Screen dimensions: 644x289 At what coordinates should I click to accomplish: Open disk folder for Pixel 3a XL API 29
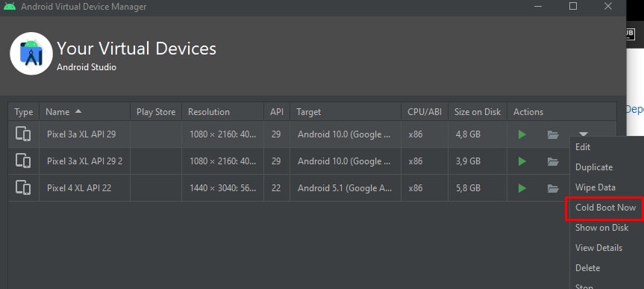553,134
